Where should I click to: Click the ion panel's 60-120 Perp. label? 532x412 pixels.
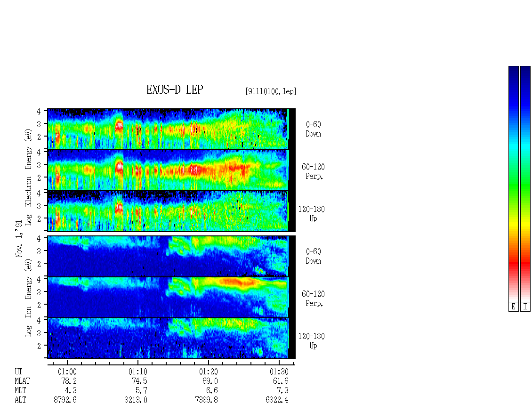[313, 299]
